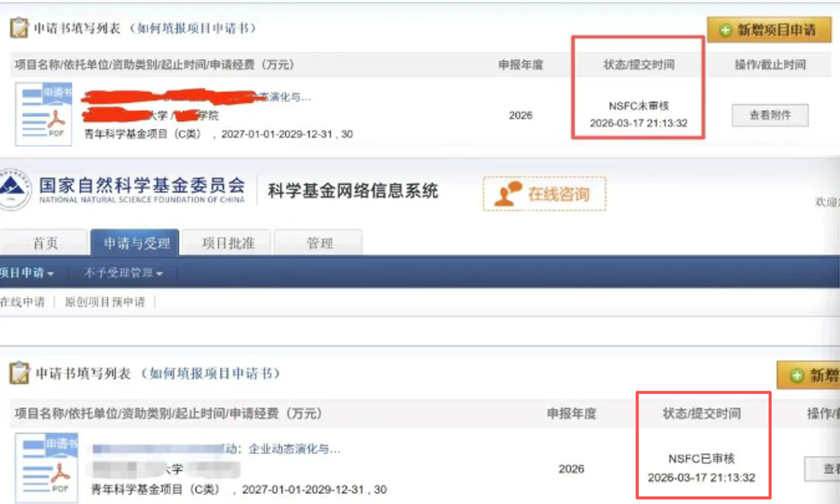Go to 在线申请 submenu link
This screenshot has height=504, width=840.
pyautogui.click(x=23, y=302)
